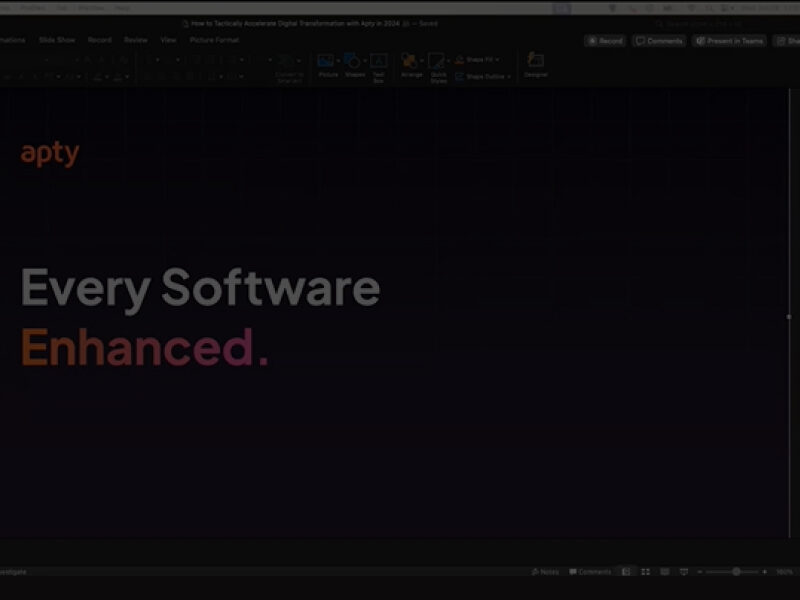Open Quick Styles
The width and height of the screenshot is (800, 600).
[x=437, y=62]
